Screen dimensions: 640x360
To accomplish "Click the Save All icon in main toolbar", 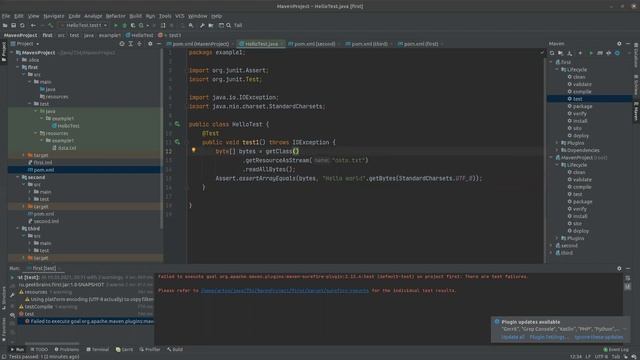I will pyautogui.click(x=13, y=25).
